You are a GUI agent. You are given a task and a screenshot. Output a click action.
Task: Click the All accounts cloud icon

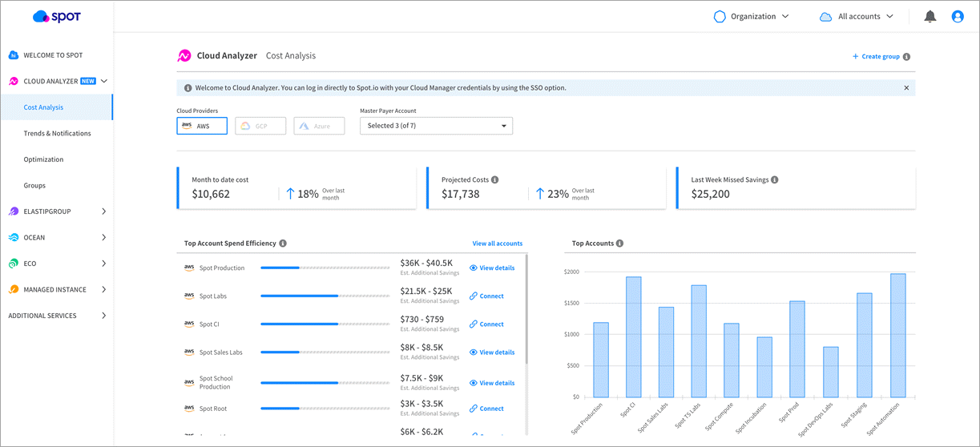[825, 17]
